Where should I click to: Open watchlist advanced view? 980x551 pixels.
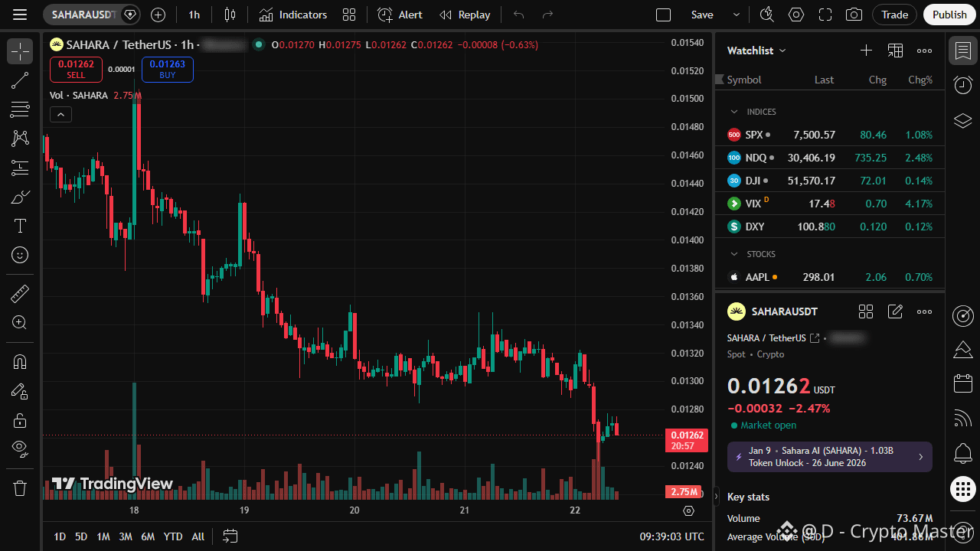click(x=895, y=51)
